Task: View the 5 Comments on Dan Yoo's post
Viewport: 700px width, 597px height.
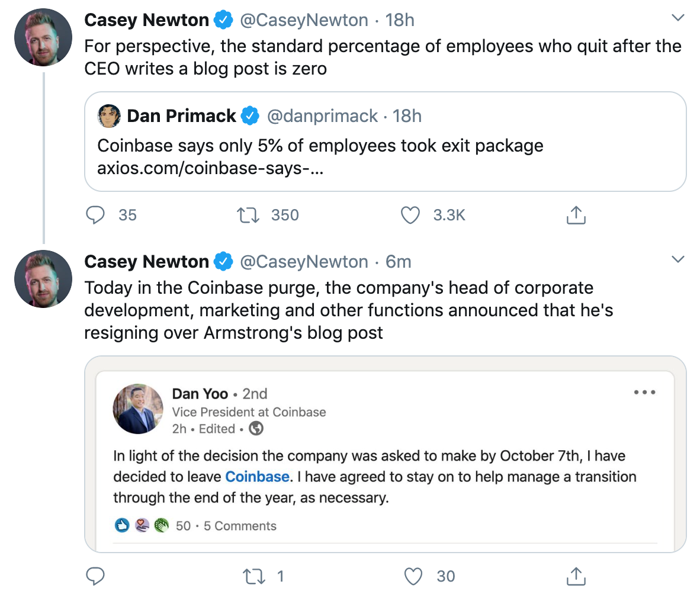Action: pos(240,526)
